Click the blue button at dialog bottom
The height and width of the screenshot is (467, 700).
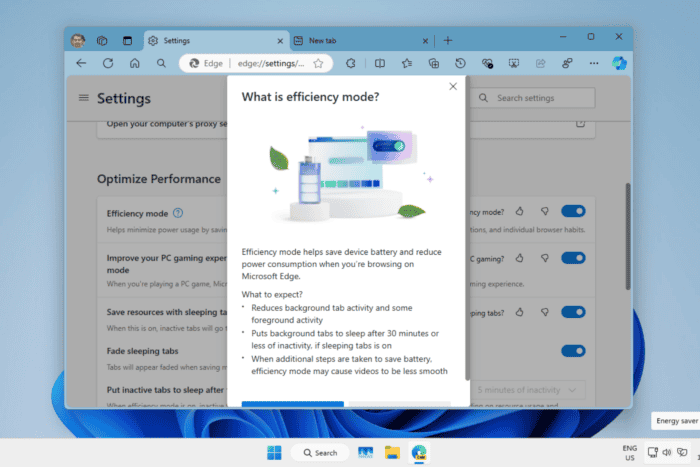293,404
